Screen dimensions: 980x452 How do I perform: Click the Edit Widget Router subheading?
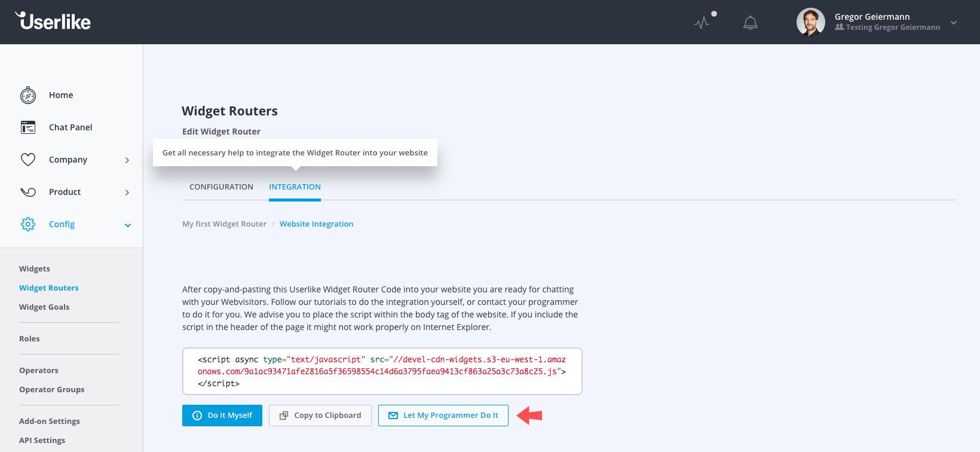pyautogui.click(x=222, y=132)
